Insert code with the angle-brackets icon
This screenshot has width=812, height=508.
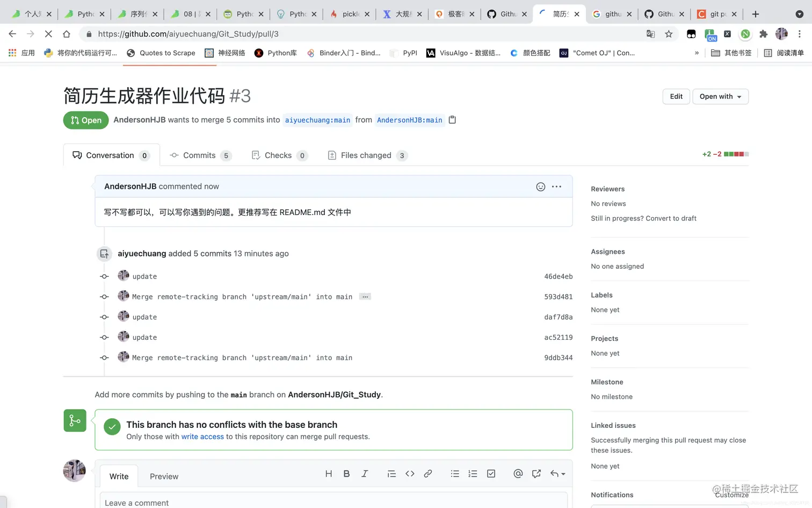410,474
